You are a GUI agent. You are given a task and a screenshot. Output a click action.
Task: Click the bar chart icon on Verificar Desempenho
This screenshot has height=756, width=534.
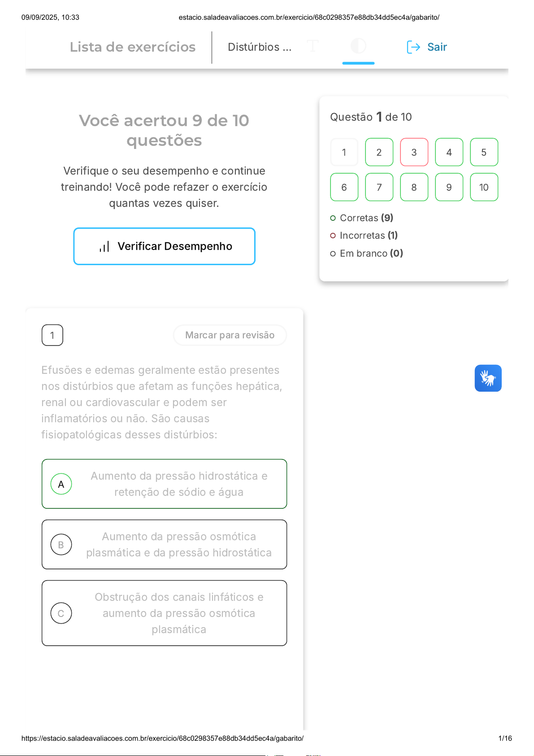pyautogui.click(x=104, y=247)
